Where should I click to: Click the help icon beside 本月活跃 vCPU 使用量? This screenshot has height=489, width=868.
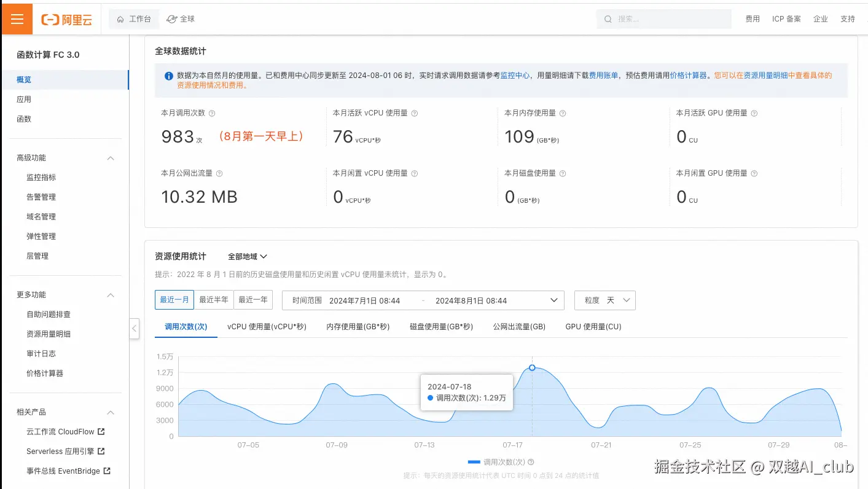pyautogui.click(x=414, y=114)
